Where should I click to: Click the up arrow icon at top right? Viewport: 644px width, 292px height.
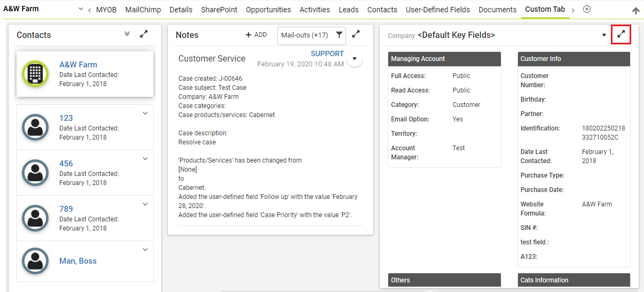click(635, 10)
